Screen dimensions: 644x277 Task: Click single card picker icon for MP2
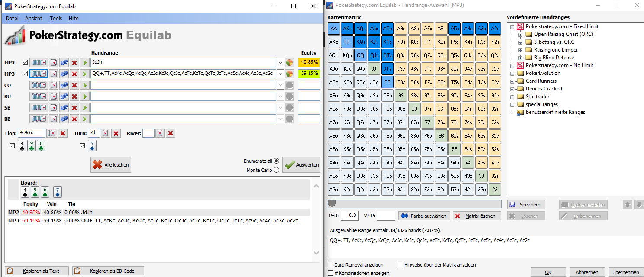coord(53,63)
